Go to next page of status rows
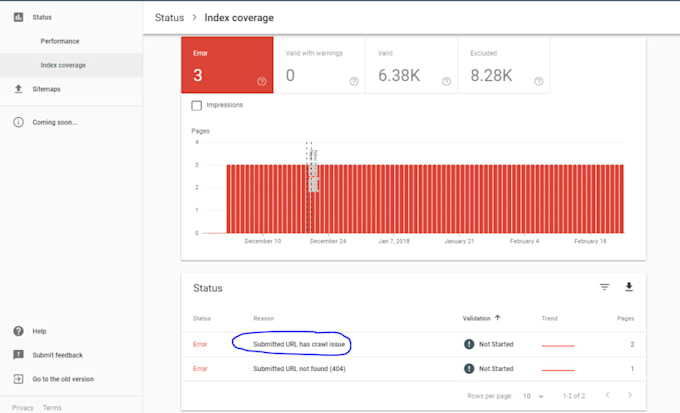 point(631,396)
